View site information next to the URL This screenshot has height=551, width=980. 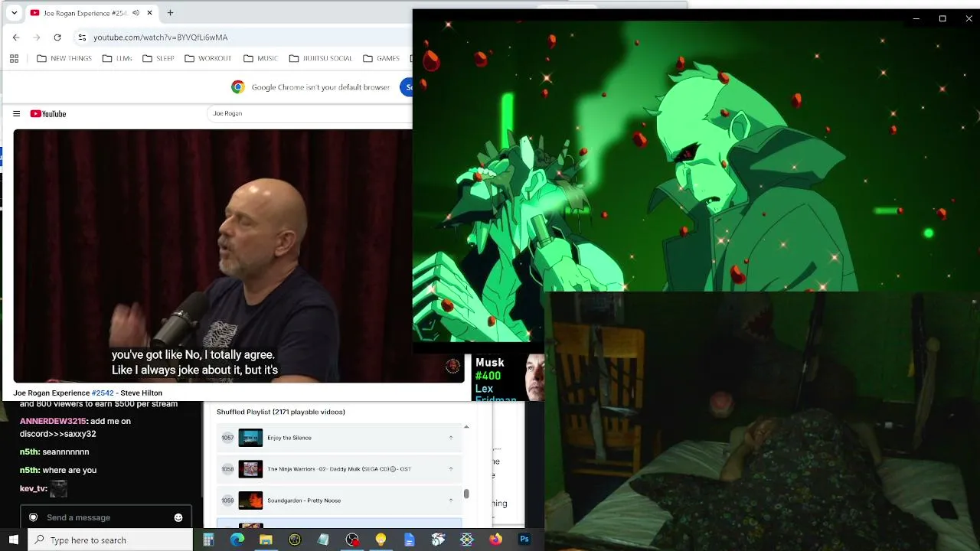pyautogui.click(x=82, y=37)
